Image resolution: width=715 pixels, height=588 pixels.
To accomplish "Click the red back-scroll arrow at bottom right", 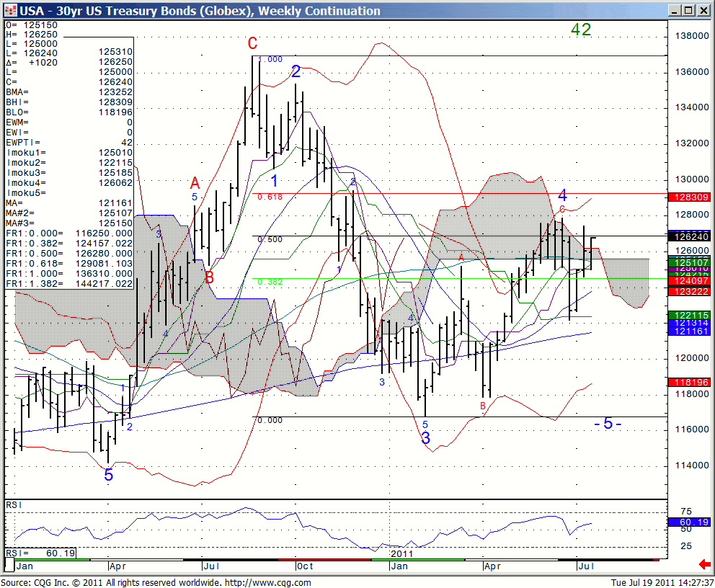I will click(x=704, y=565).
